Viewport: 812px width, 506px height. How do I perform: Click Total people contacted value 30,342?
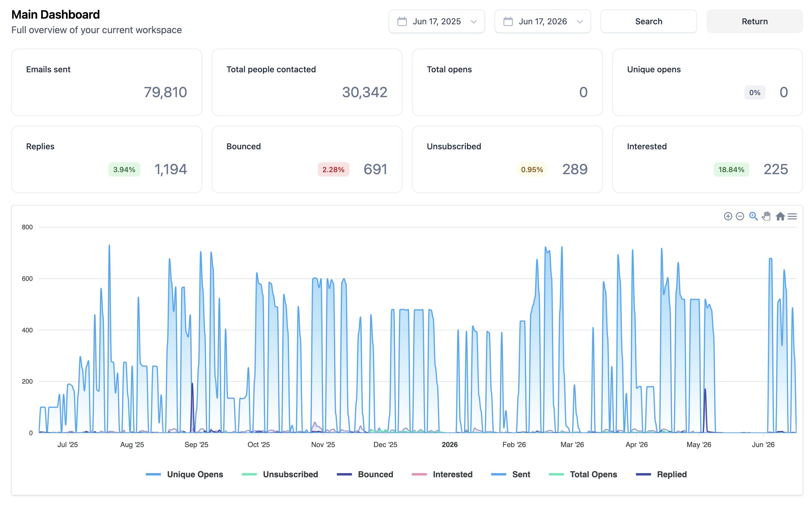coord(365,92)
